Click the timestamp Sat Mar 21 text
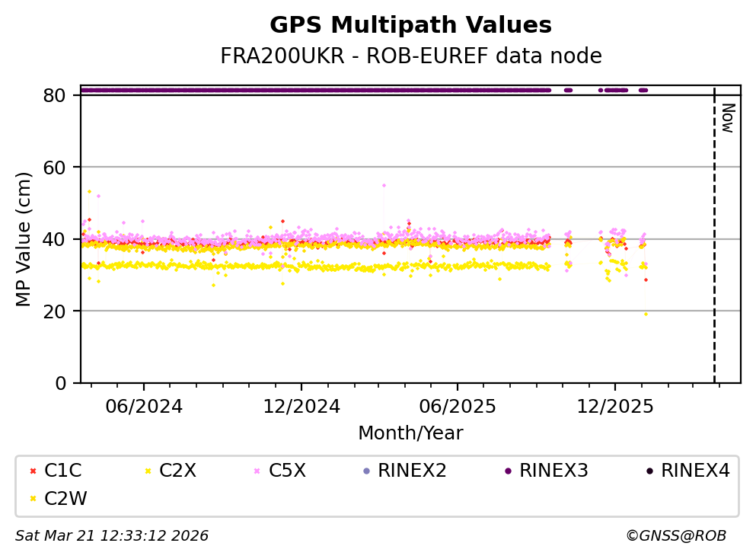Image resolution: width=756 pixels, height=559 pixels. [112, 536]
